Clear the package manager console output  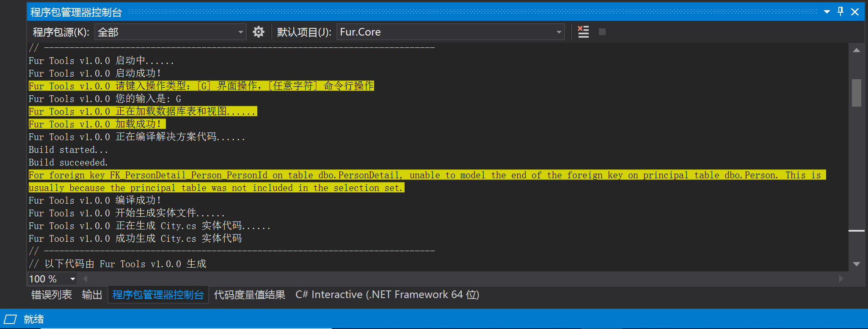[583, 32]
